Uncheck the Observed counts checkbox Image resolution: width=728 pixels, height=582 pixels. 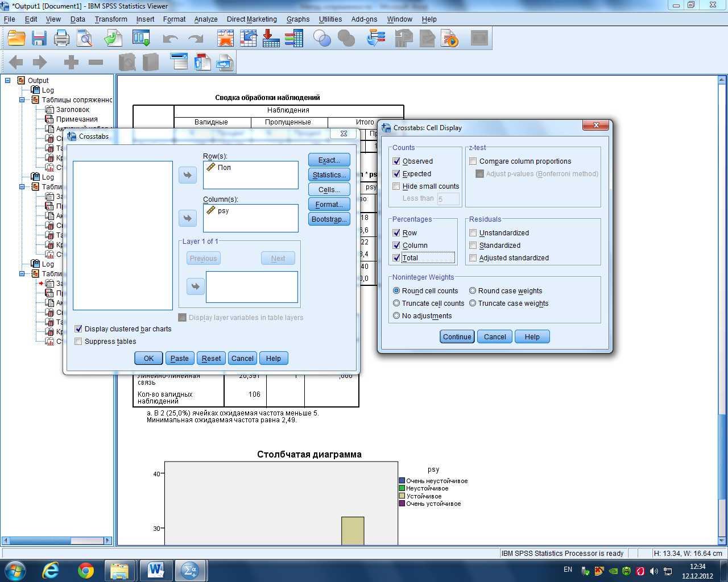pyautogui.click(x=396, y=161)
